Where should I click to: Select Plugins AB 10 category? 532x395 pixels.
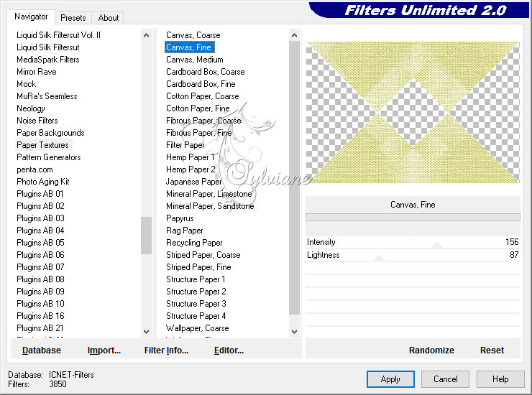pos(40,304)
